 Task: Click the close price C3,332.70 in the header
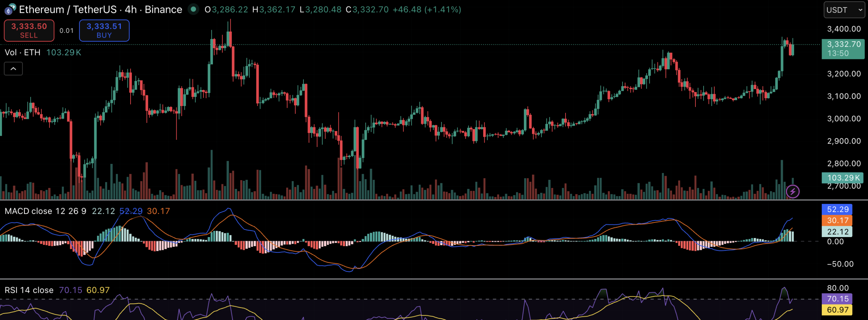[367, 9]
